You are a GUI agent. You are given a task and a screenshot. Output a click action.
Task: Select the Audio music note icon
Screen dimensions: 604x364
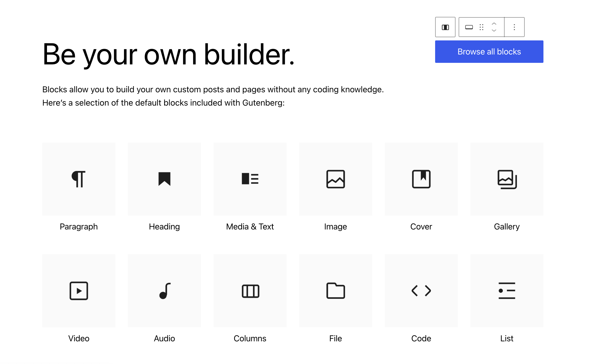pos(165,291)
